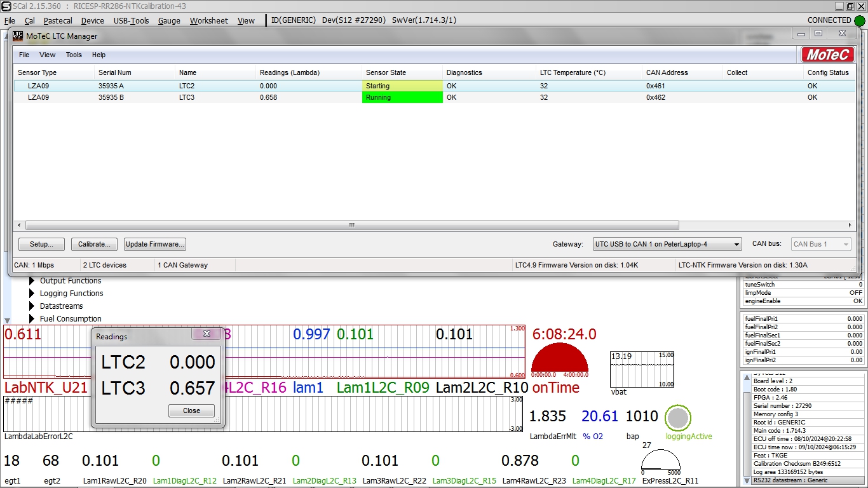Click the loggingActive indicator lamp
868x488 pixels.
pos(678,418)
